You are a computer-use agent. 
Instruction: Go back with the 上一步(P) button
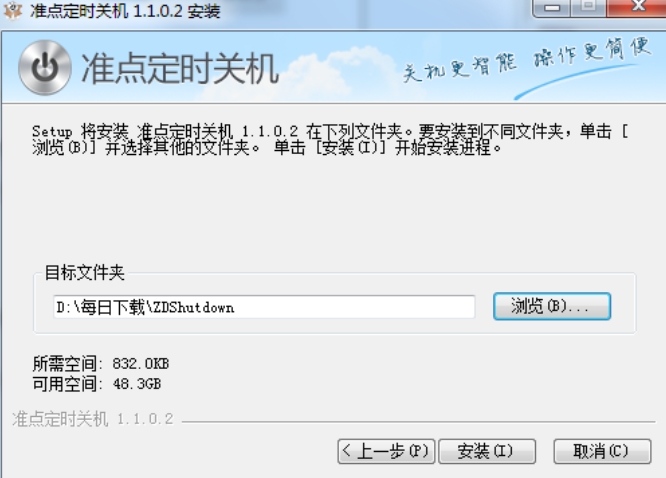click(386, 451)
